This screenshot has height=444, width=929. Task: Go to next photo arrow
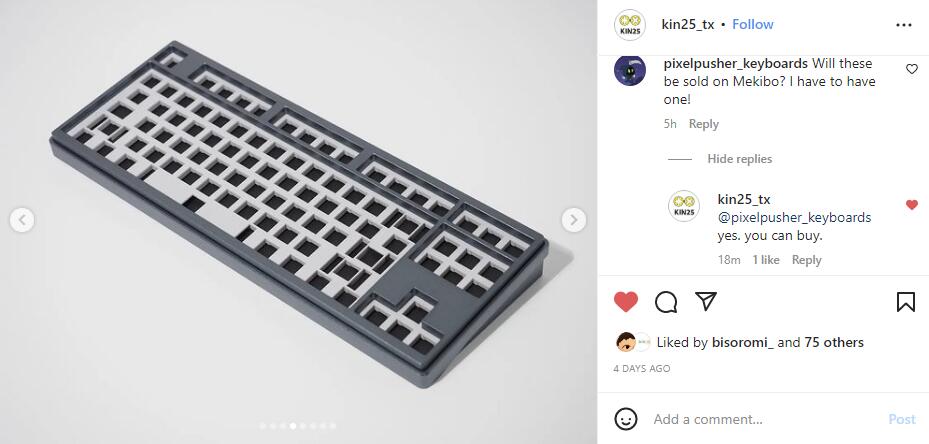coord(574,220)
